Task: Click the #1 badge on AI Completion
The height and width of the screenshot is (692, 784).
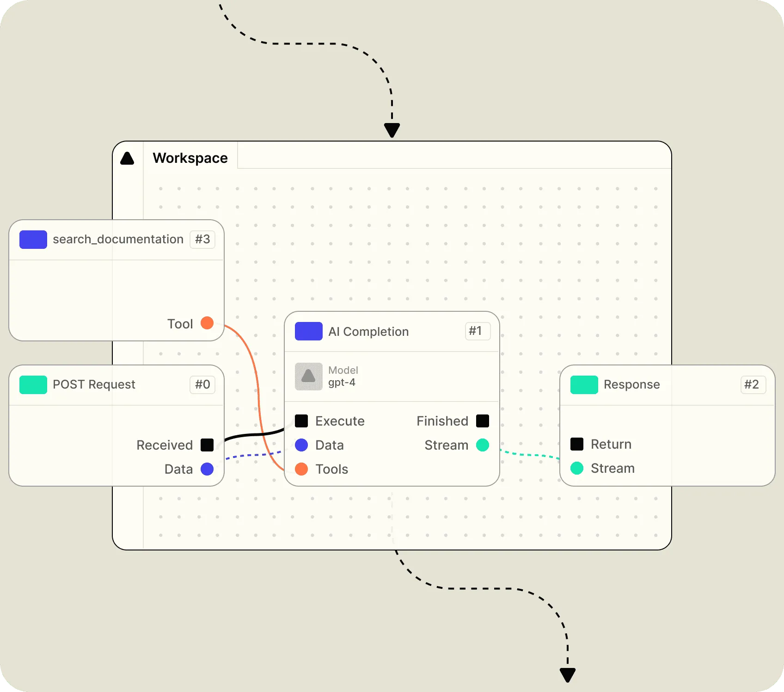Action: pyautogui.click(x=477, y=331)
